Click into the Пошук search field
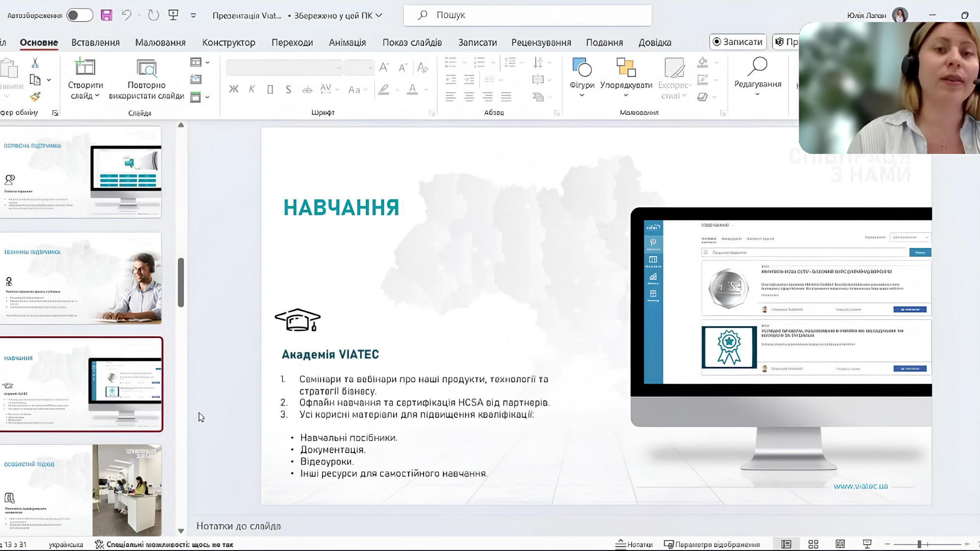 coord(527,15)
